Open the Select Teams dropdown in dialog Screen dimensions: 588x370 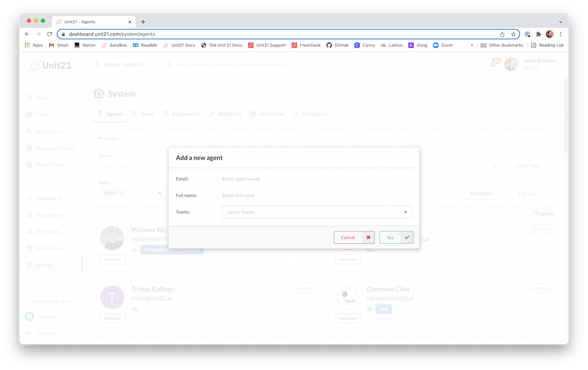[317, 212]
